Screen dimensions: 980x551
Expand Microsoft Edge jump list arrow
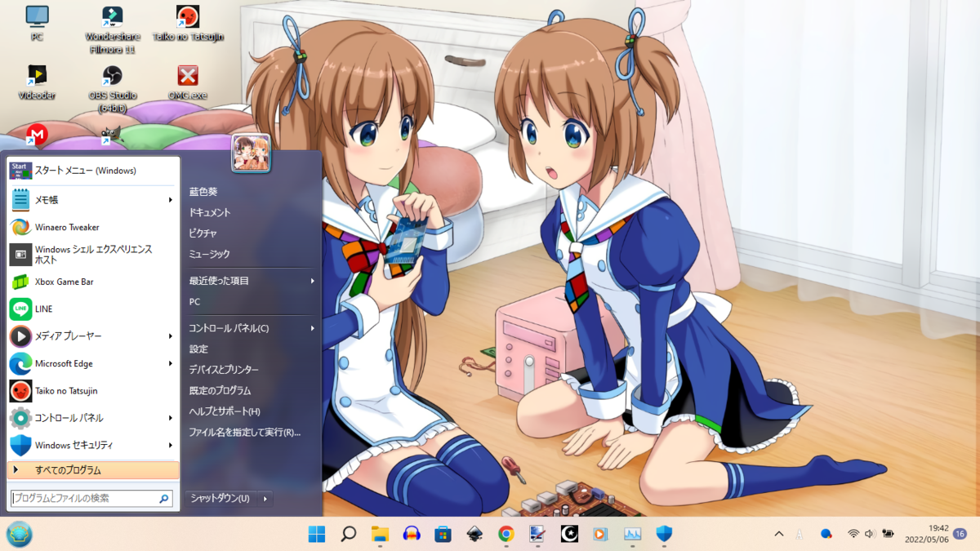(171, 363)
